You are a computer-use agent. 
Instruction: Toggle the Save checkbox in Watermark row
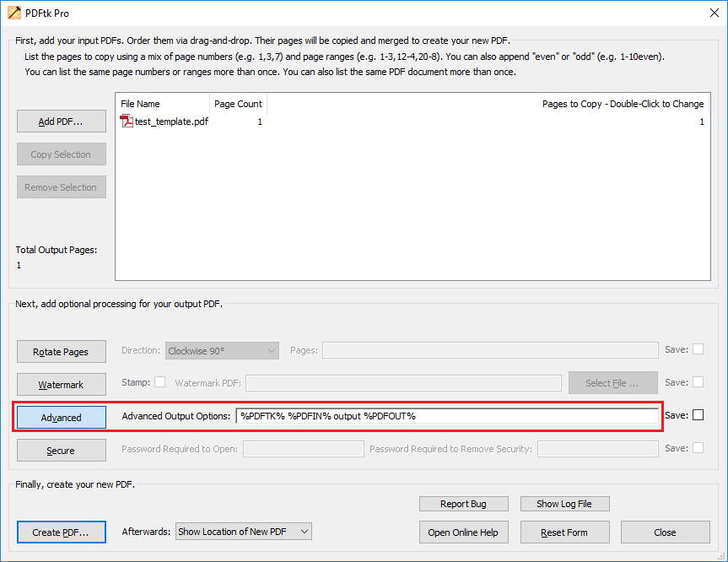tap(698, 382)
